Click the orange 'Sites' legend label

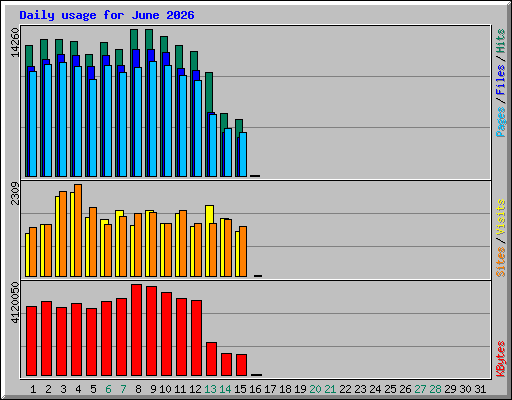pos(501,262)
